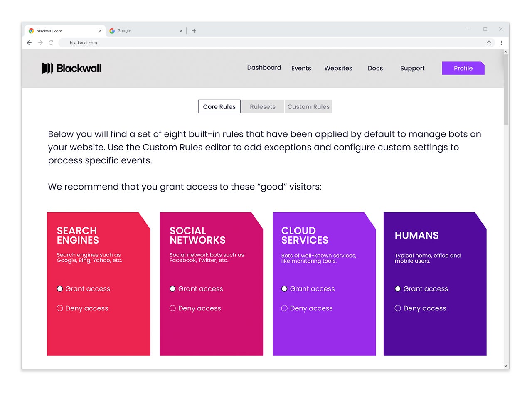Viewport: 532px width, 399px height.
Task: Go to the Websites section
Action: click(x=338, y=68)
